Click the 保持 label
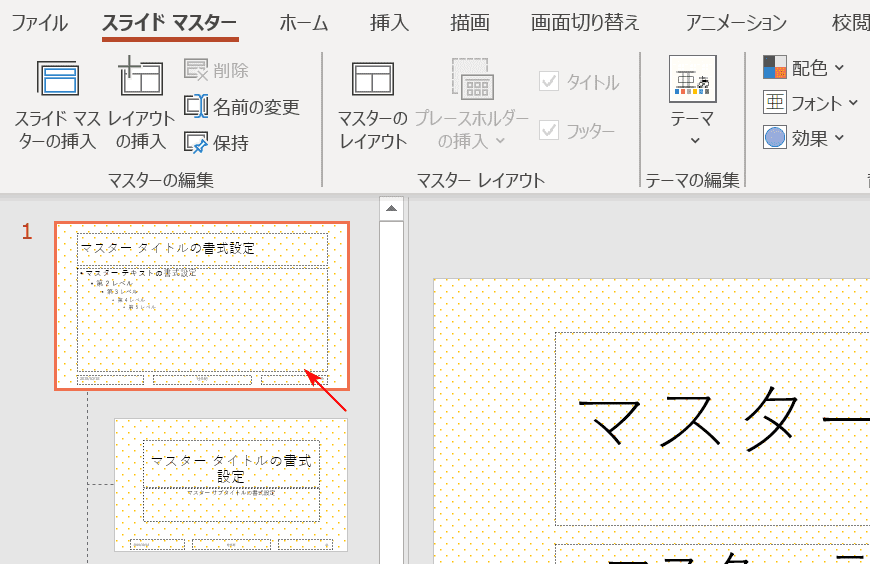Viewport: 870px width, 564px height. tap(231, 143)
